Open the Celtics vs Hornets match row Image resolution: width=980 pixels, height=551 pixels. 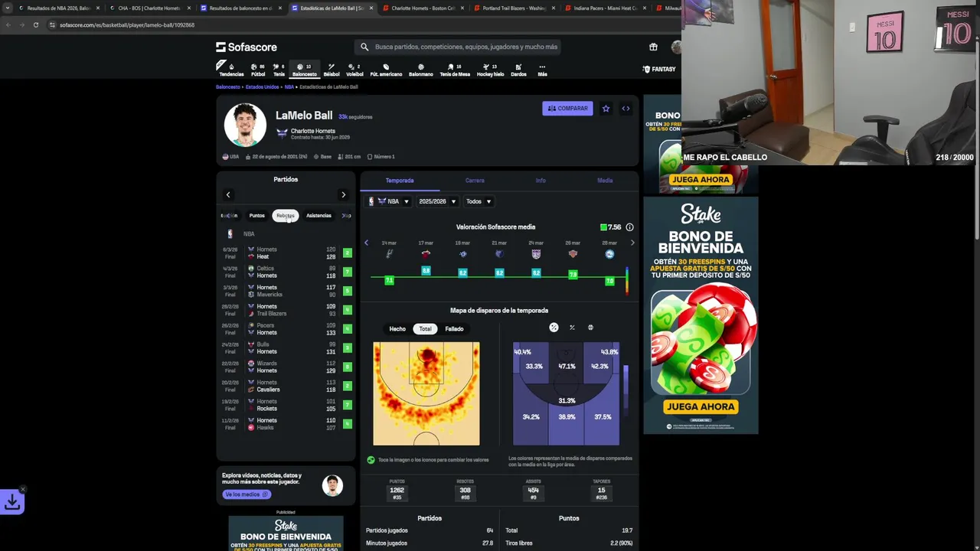coord(286,272)
